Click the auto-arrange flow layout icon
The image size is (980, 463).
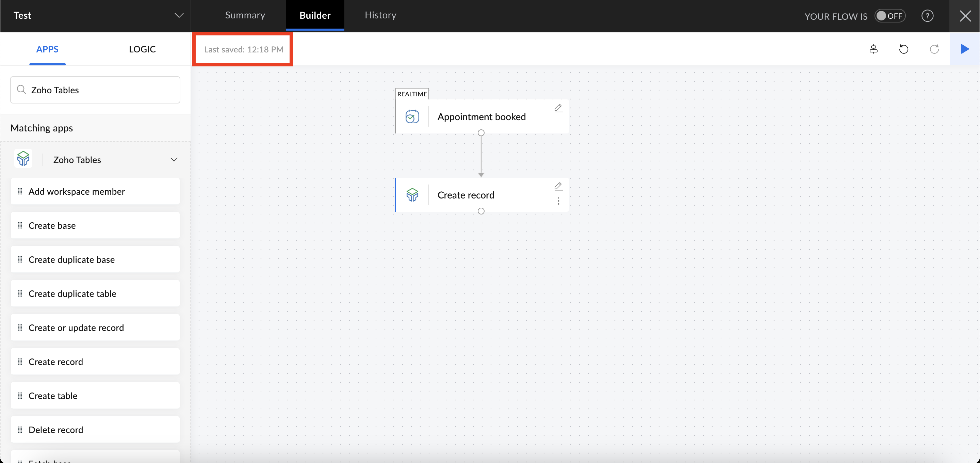[873, 49]
